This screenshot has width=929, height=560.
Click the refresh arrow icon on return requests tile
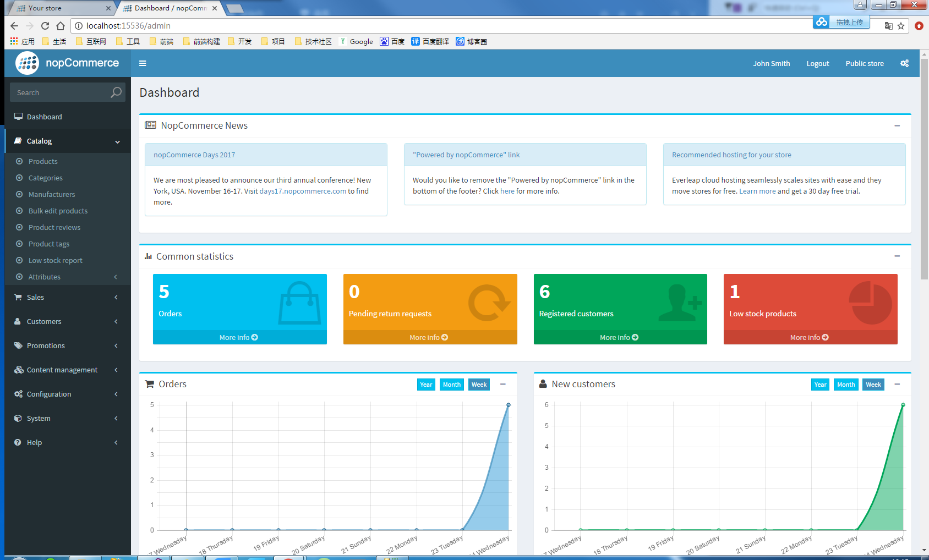(489, 303)
